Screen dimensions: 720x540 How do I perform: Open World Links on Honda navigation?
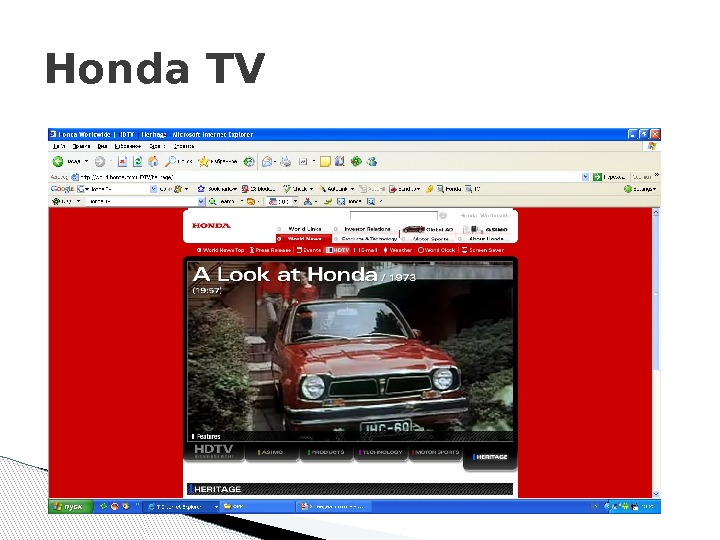[305, 229]
